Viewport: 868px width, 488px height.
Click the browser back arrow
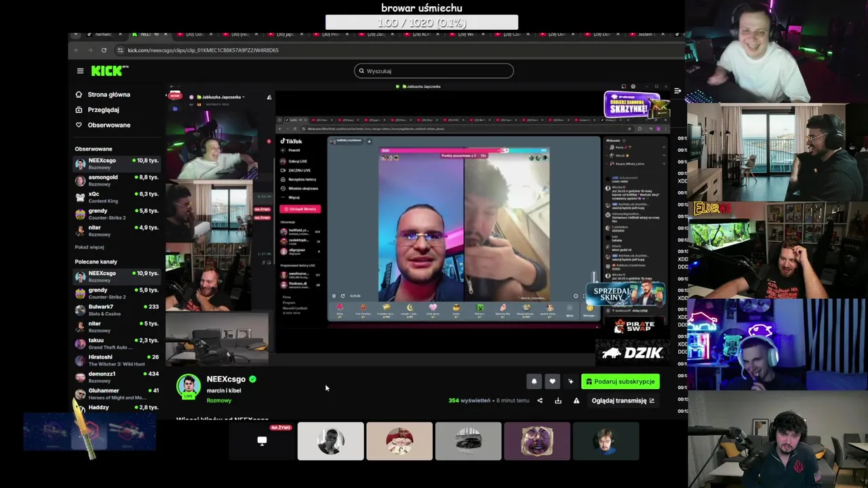(76, 50)
